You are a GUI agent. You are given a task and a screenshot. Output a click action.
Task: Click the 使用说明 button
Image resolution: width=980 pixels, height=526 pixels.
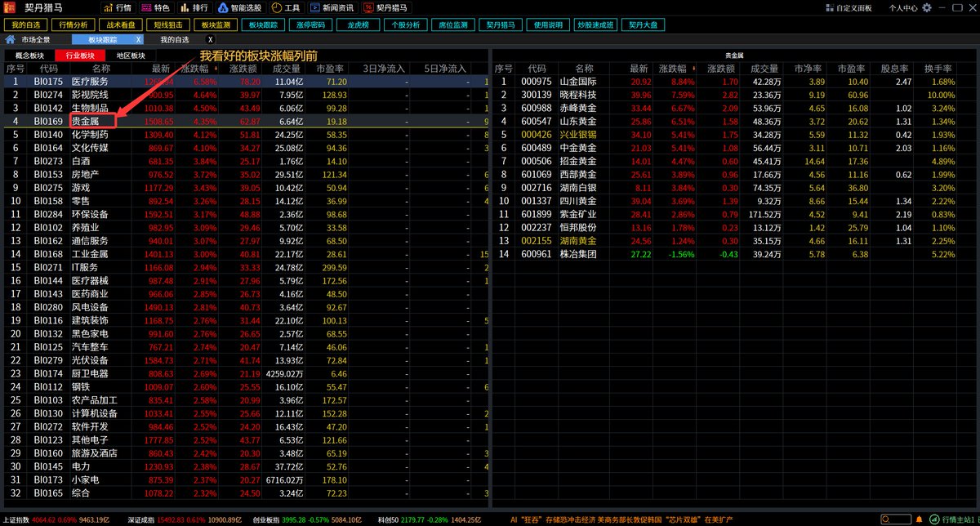tap(548, 25)
